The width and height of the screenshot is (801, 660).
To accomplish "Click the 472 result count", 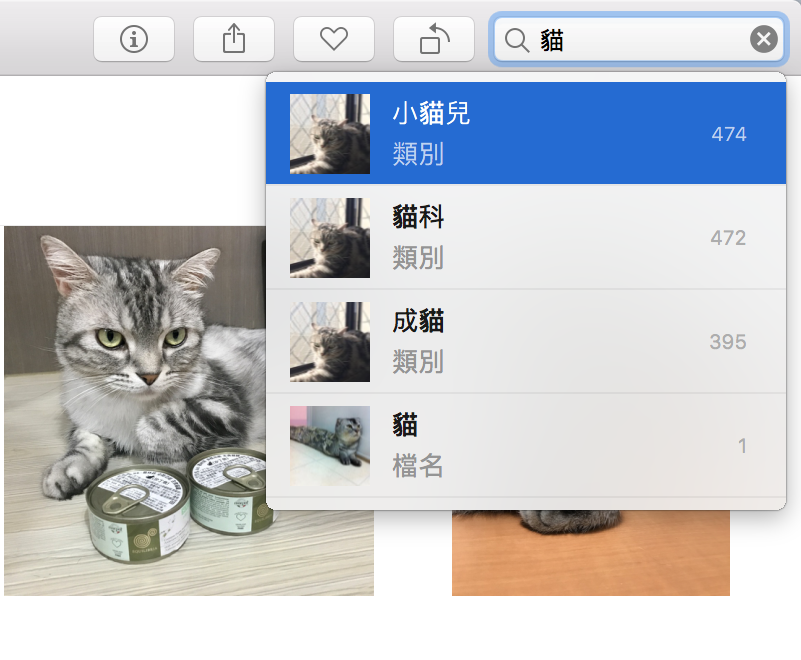I will point(728,238).
